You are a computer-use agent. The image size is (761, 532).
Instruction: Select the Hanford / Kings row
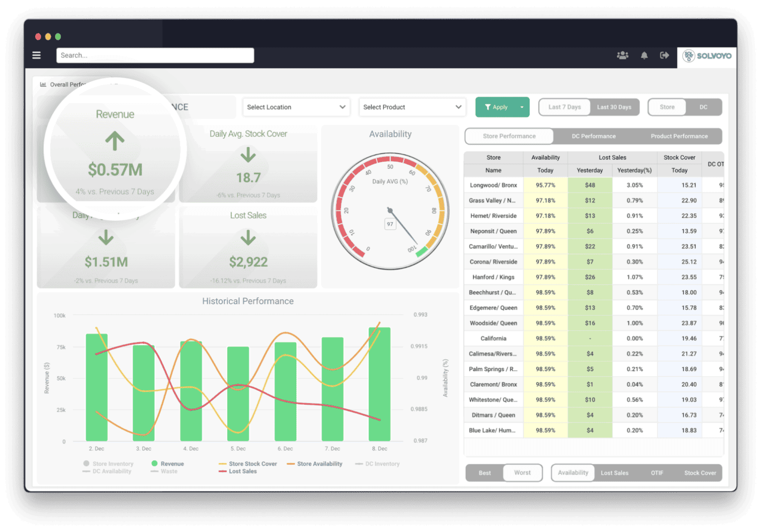[x=594, y=277]
